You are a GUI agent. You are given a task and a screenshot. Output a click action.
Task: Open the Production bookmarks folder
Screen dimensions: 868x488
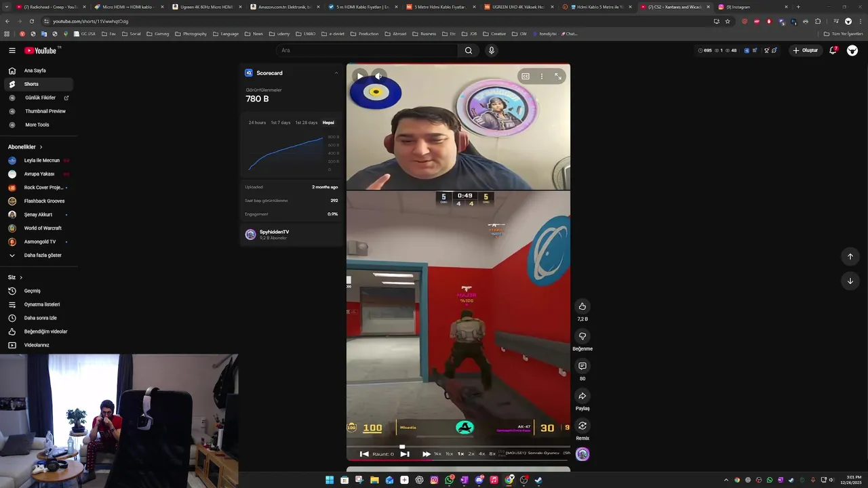pos(365,33)
